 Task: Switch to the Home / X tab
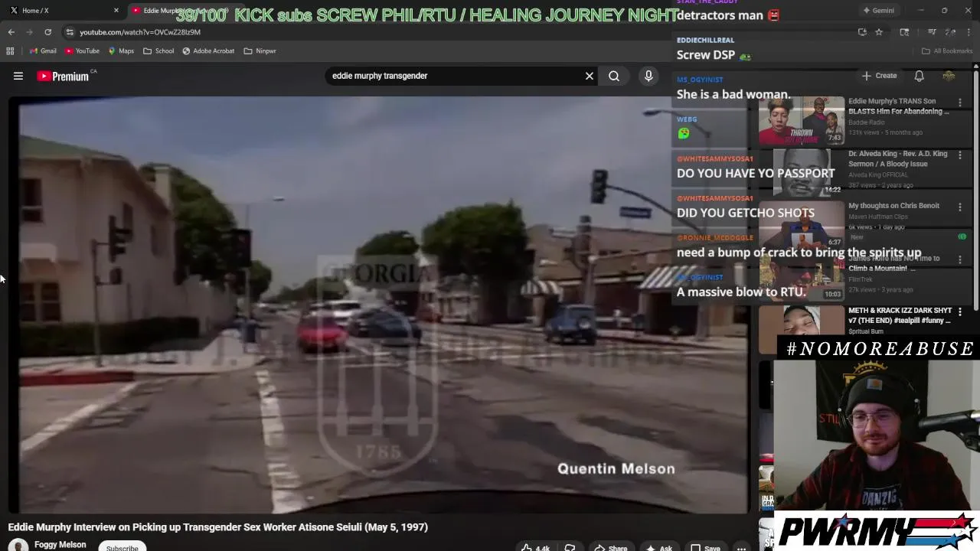tap(61, 11)
